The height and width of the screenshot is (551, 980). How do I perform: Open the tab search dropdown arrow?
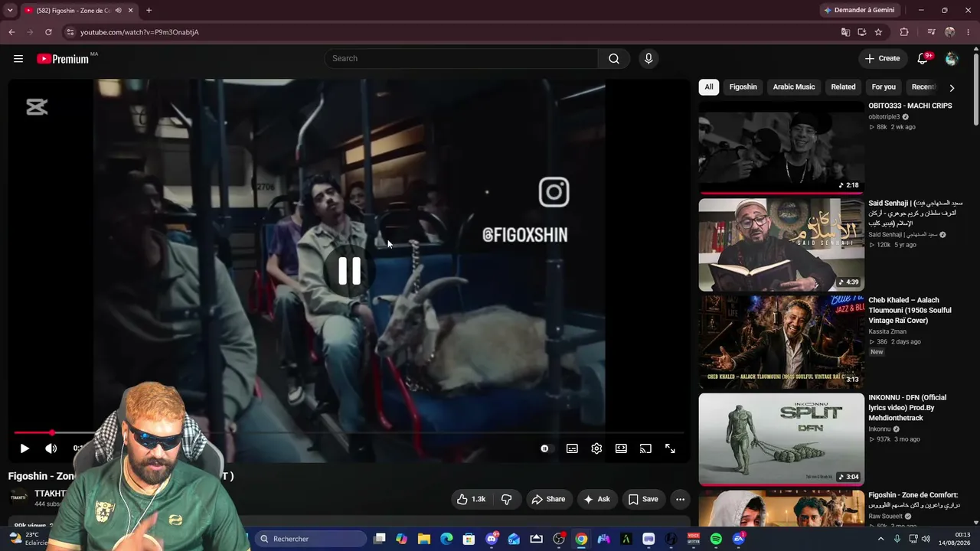[x=10, y=11]
